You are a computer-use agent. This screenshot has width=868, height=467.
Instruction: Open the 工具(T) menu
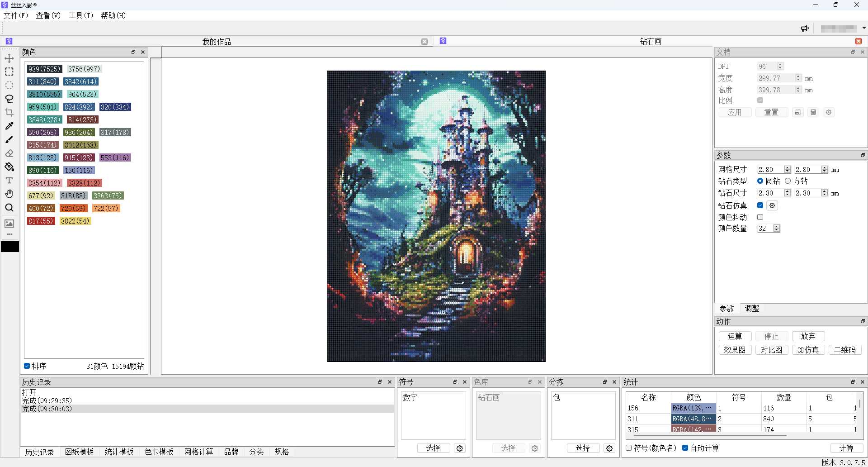click(x=80, y=15)
